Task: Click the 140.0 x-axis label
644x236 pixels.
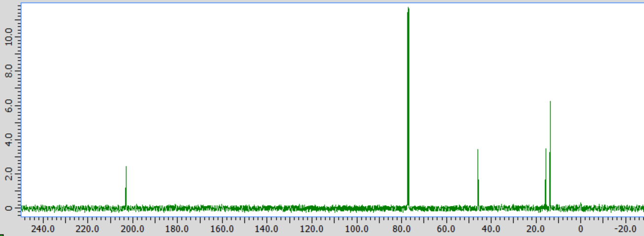Action: (267, 229)
